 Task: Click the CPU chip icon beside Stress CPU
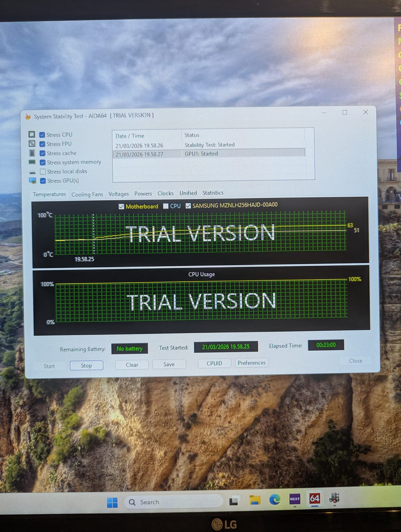32,134
